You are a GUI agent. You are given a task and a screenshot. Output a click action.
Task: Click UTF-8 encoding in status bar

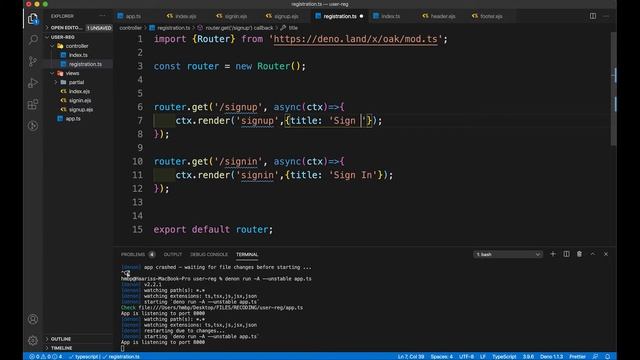click(467, 356)
